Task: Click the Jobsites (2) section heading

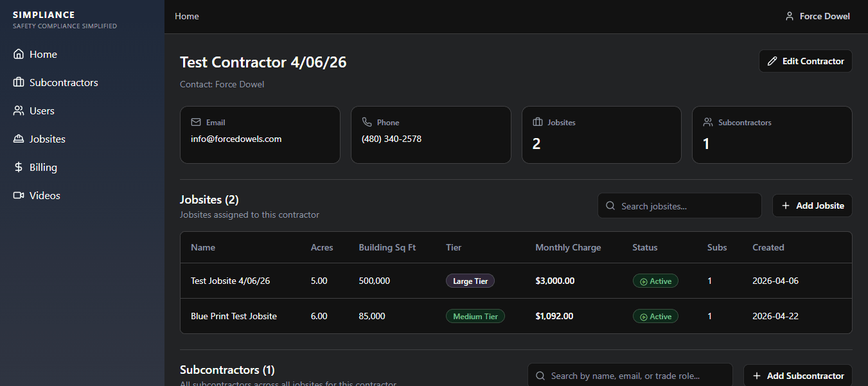Action: pyautogui.click(x=209, y=200)
